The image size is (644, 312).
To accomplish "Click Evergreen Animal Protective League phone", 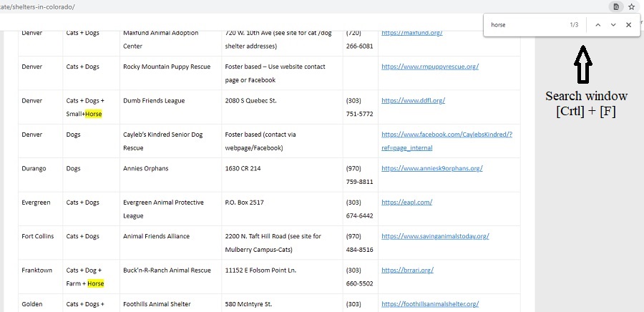I will [x=360, y=209].
